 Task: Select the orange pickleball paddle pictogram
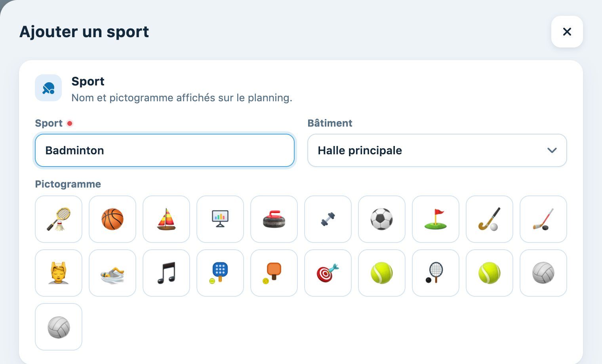274,273
